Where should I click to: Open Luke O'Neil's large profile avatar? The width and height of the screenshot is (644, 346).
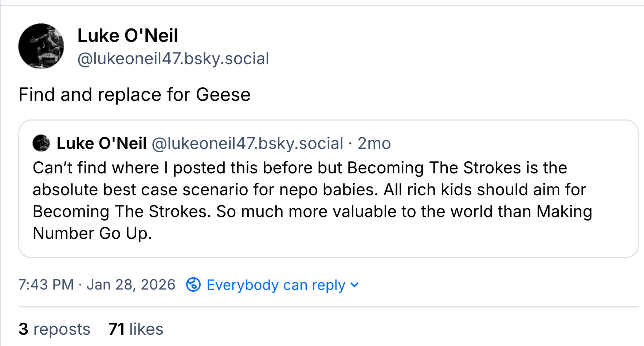(x=41, y=46)
